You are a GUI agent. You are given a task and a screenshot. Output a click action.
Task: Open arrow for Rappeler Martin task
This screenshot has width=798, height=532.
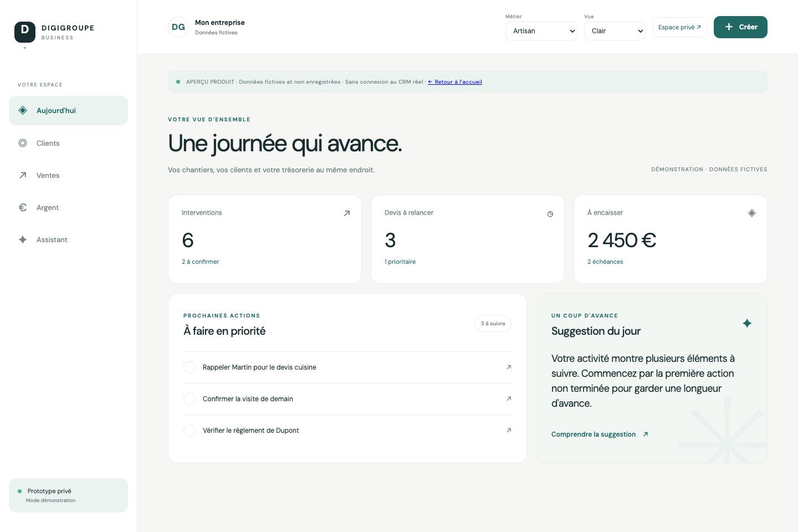click(x=509, y=367)
